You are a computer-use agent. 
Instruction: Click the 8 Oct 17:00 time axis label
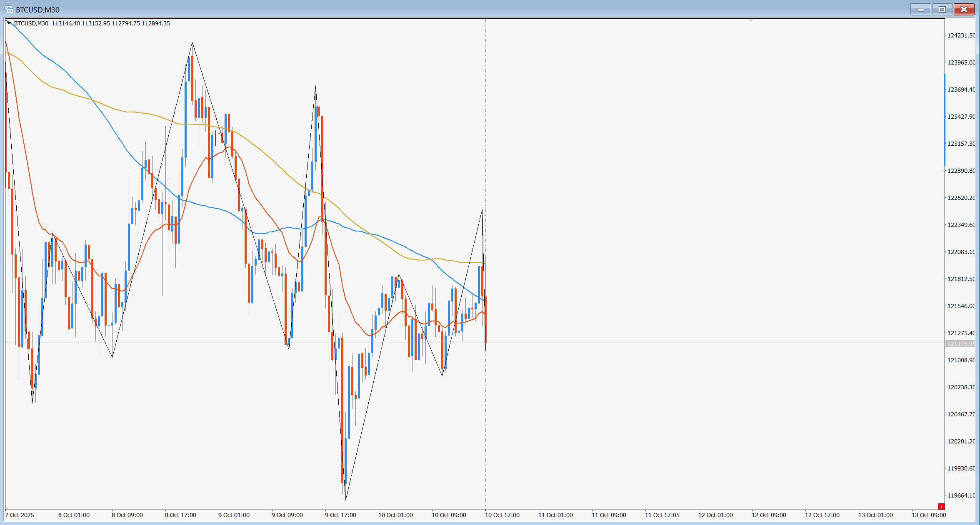point(180,515)
